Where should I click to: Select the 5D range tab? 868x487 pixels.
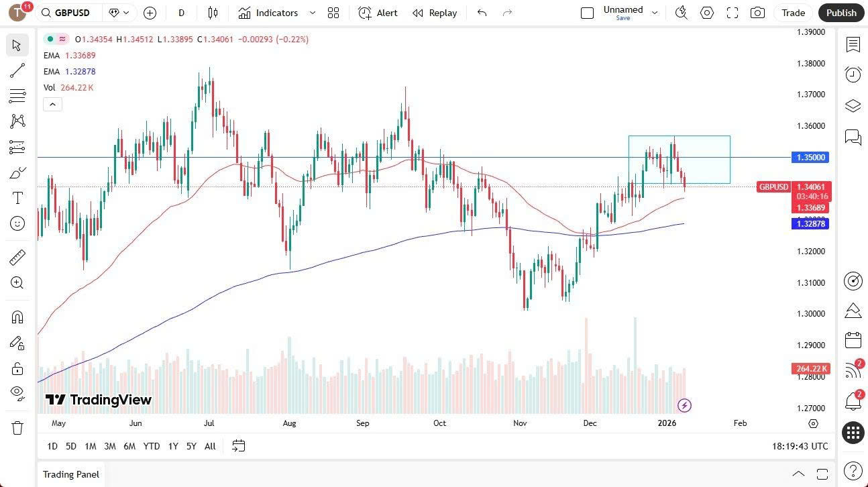71,446
